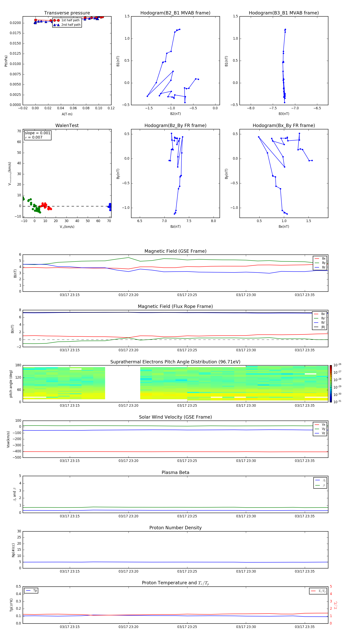351x644 pixels.
Task: Click the 'slope = 0.001' annotation
Action: [x=37, y=133]
